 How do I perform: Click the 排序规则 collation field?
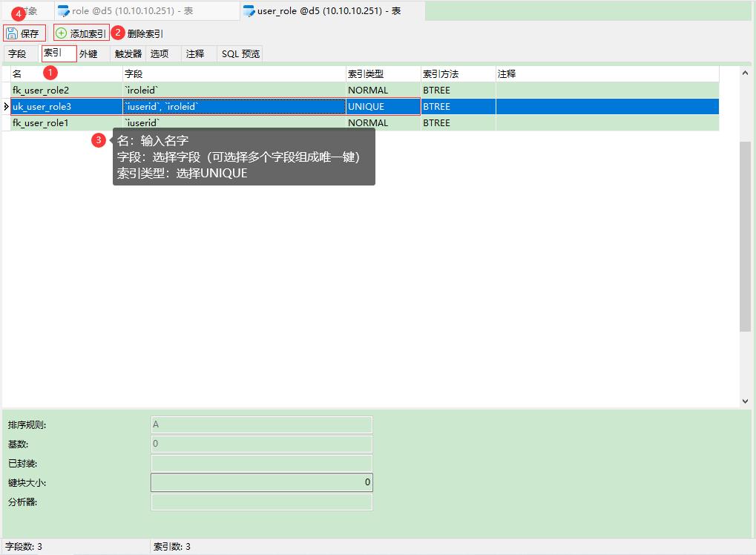click(262, 424)
